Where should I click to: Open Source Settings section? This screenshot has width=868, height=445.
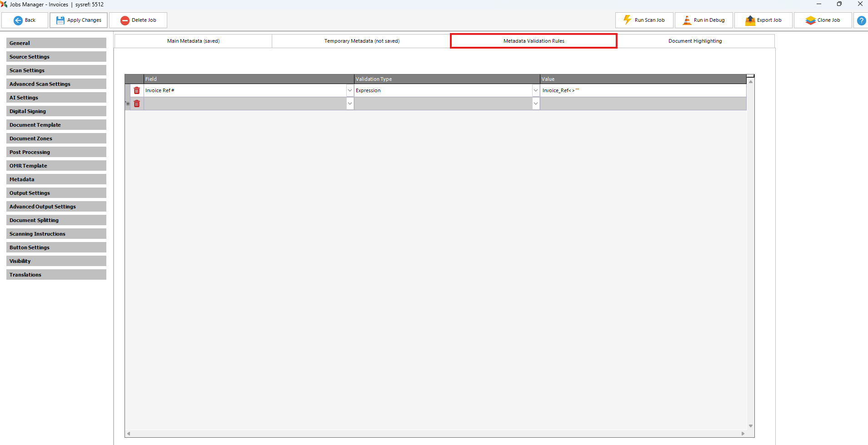click(56, 57)
